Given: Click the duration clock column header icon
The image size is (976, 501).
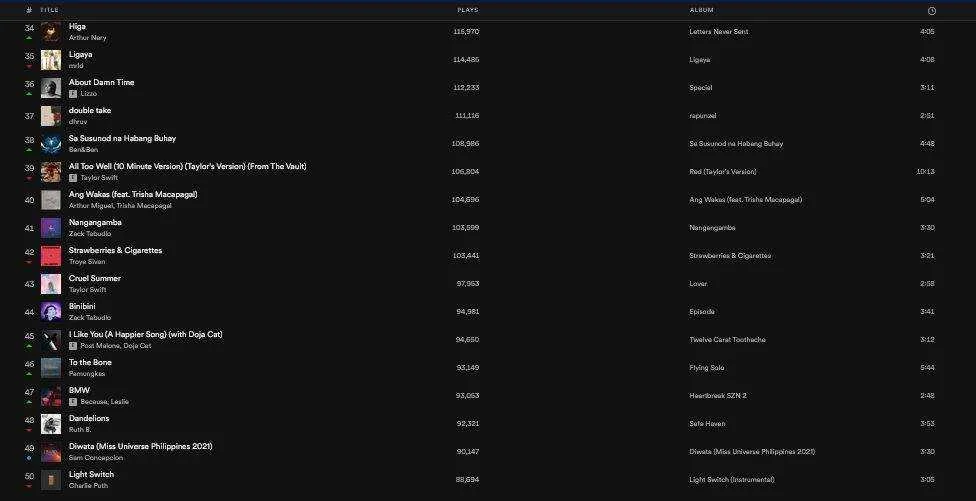Looking at the screenshot, I should coord(931,11).
